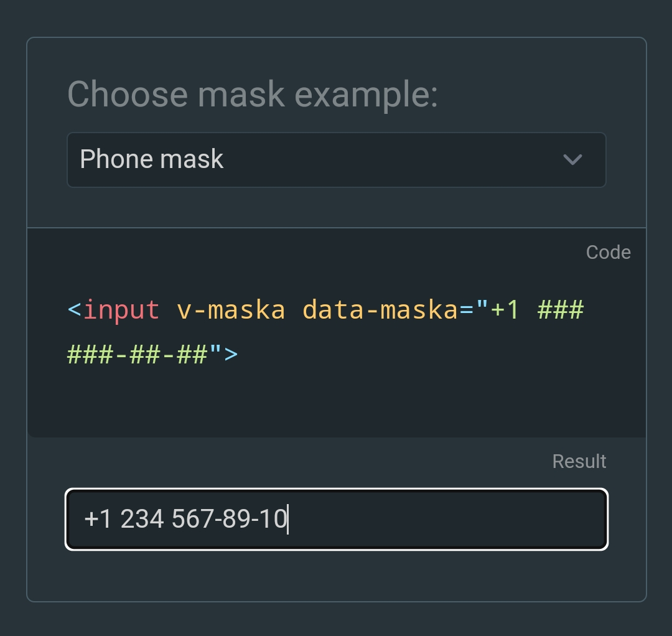This screenshot has height=636, width=672.
Task: Click the chevron arrow in mask selector
Action: 572,160
